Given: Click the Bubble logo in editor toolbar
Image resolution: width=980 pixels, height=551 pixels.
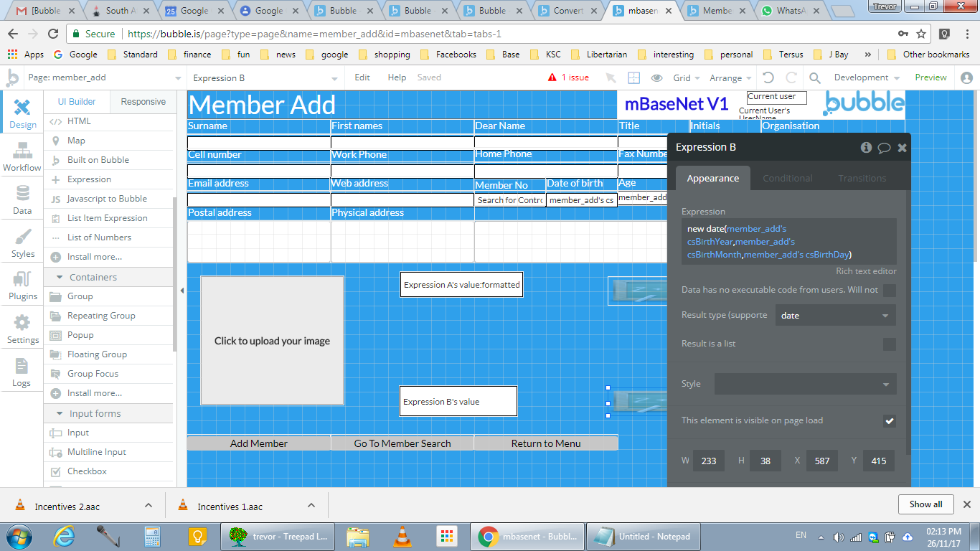Looking at the screenshot, I should 12,77.
